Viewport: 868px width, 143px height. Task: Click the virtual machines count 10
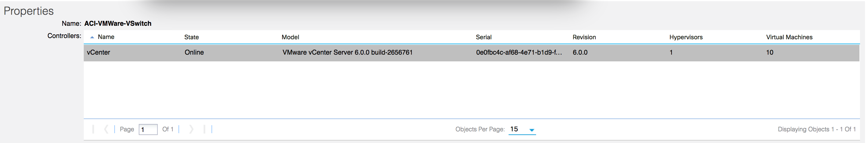coord(770,52)
